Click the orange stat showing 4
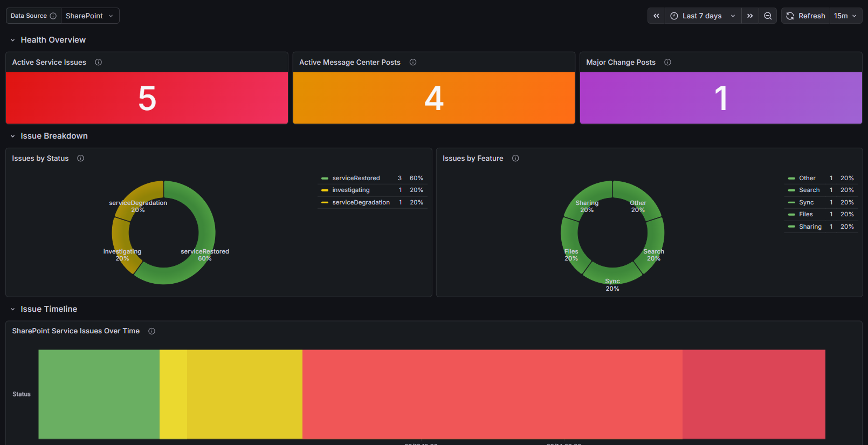Viewport: 868px width, 445px height. pos(434,98)
